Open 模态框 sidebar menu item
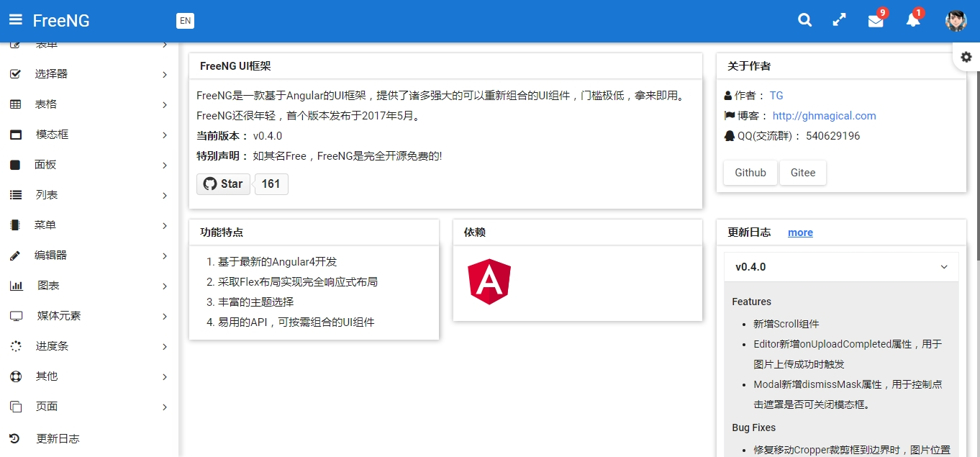980x457 pixels. pyautogui.click(x=89, y=135)
